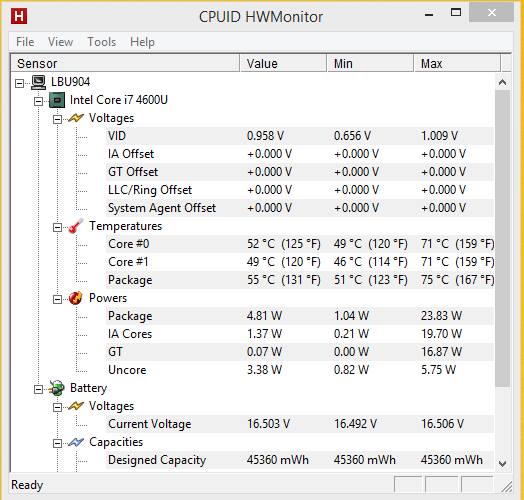524x500 pixels.
Task: Minimize the HWMonitor window
Action: click(429, 14)
